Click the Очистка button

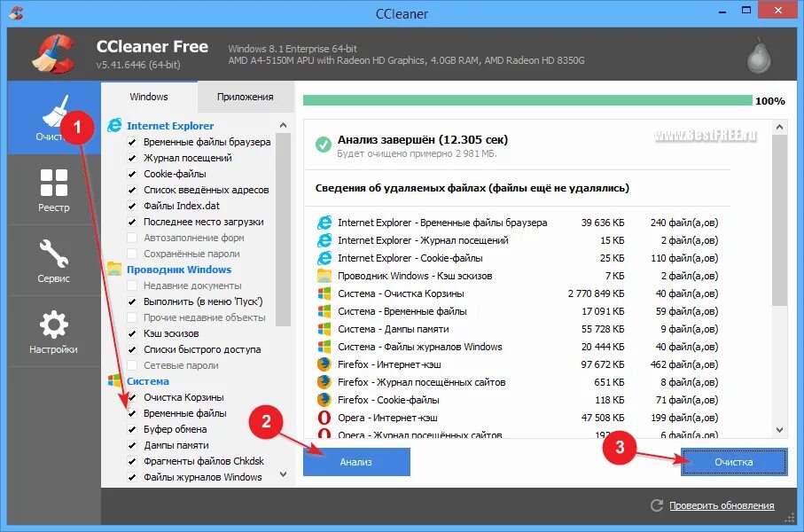(734, 462)
